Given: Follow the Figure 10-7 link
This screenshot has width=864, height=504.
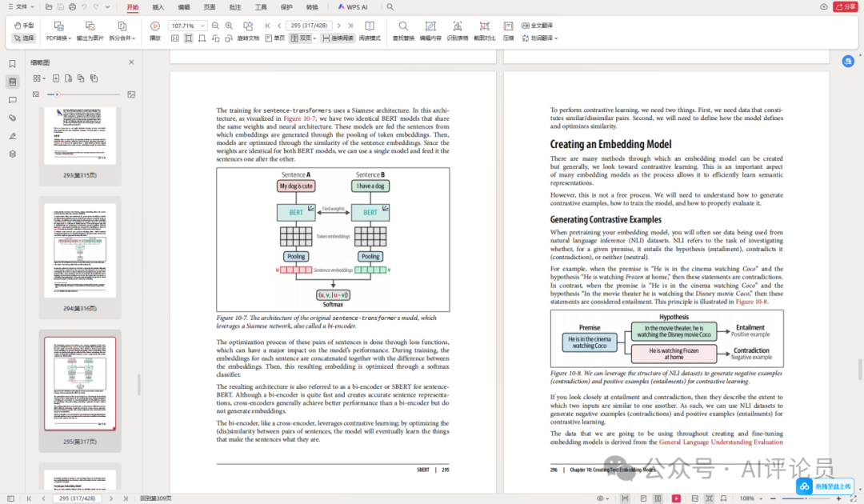Looking at the screenshot, I should coord(299,118).
